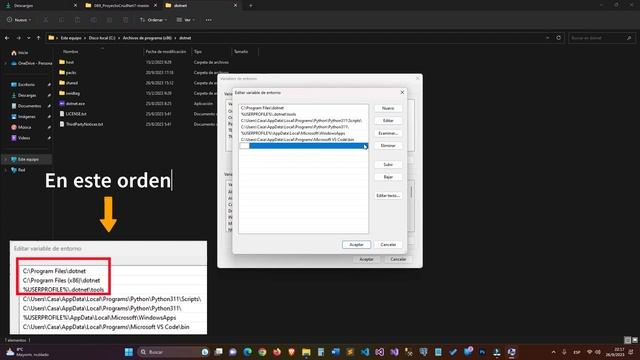Click the Rename icon in Explorer toolbar
This screenshot has width=640, height=360.
coord(93,20)
